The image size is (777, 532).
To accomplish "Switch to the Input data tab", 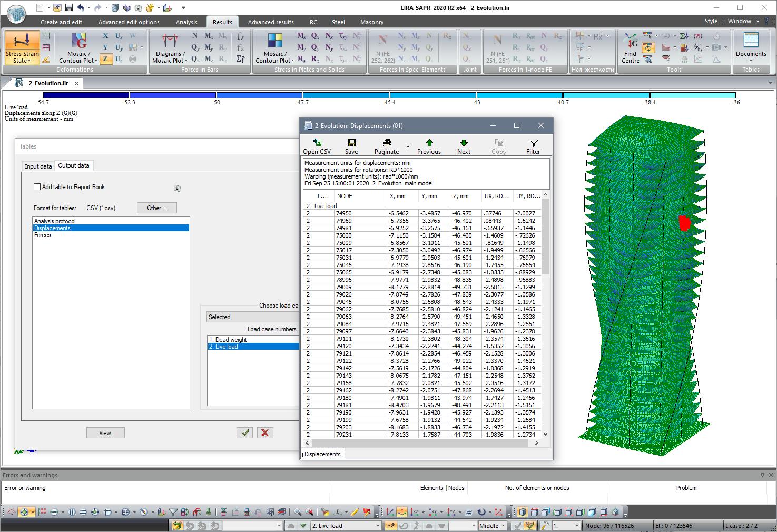I will pyautogui.click(x=37, y=166).
